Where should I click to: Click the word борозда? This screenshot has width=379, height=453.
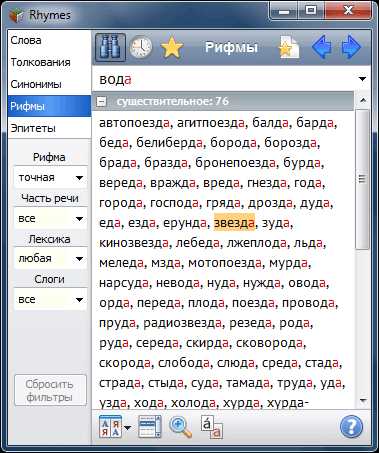[290, 143]
